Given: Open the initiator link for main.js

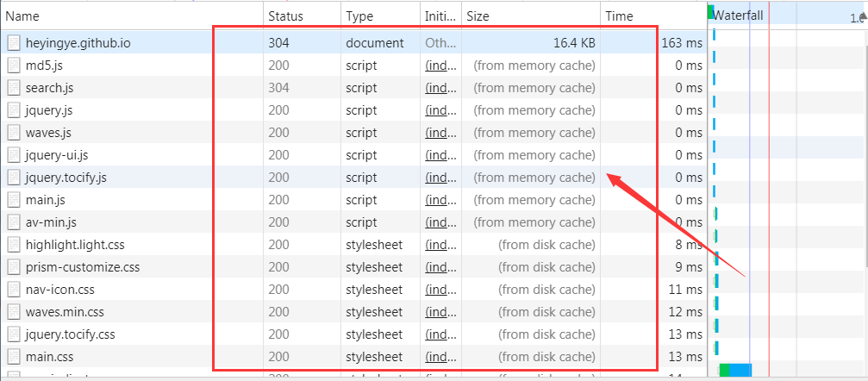Looking at the screenshot, I should tap(439, 200).
